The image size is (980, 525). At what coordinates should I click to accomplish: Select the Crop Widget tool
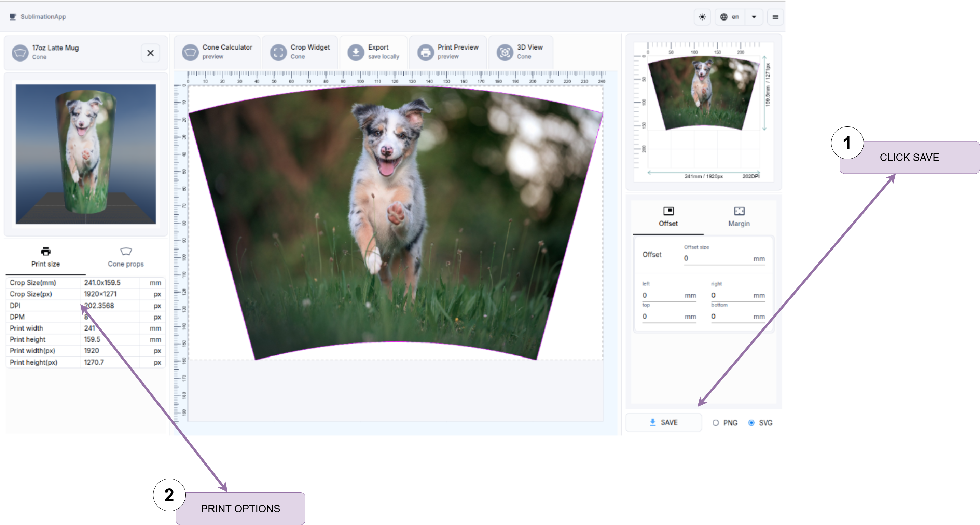tap(300, 52)
